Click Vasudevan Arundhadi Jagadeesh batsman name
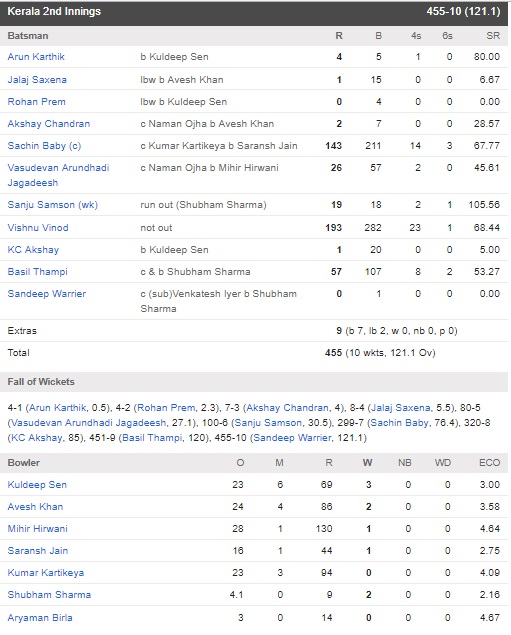511x635 pixels. (x=58, y=175)
